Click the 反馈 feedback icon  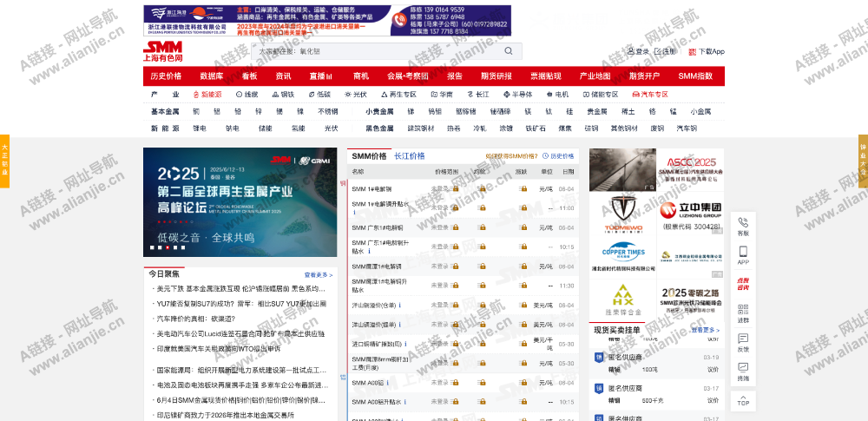pos(743,339)
